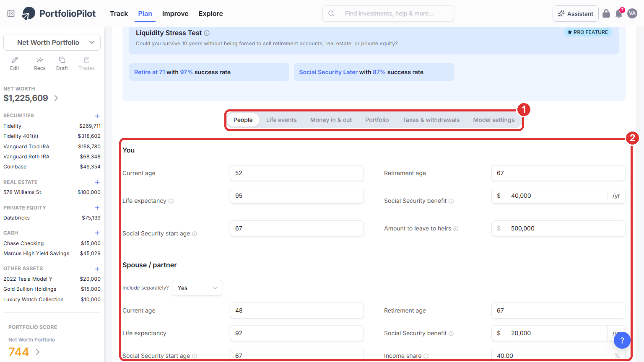Viewport: 644px width, 362px height.
Task: Select the Luxury Watch Collection row
Action: click(x=52, y=300)
